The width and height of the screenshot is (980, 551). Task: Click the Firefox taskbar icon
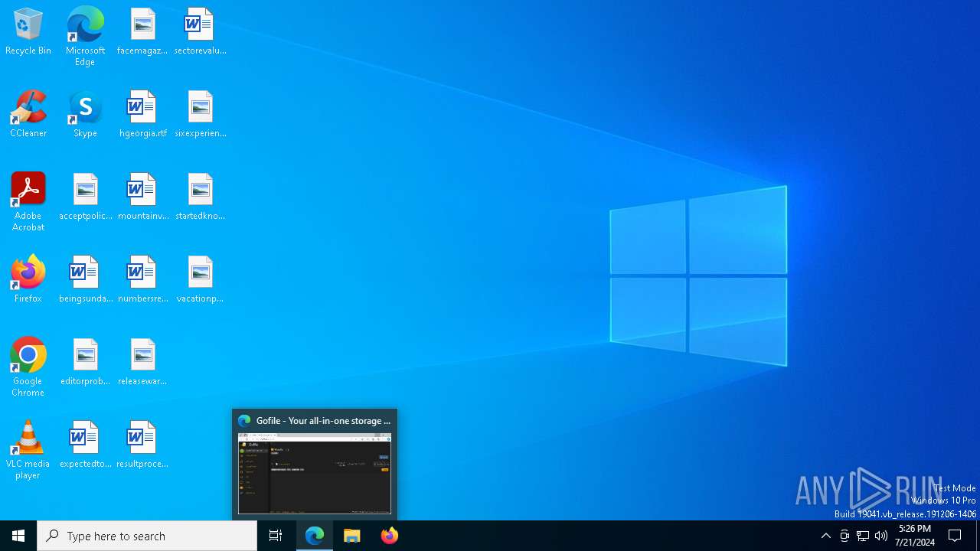(390, 536)
